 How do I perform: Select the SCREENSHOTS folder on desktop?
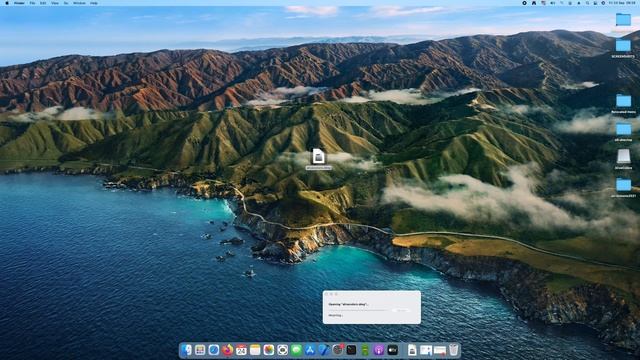[623, 45]
